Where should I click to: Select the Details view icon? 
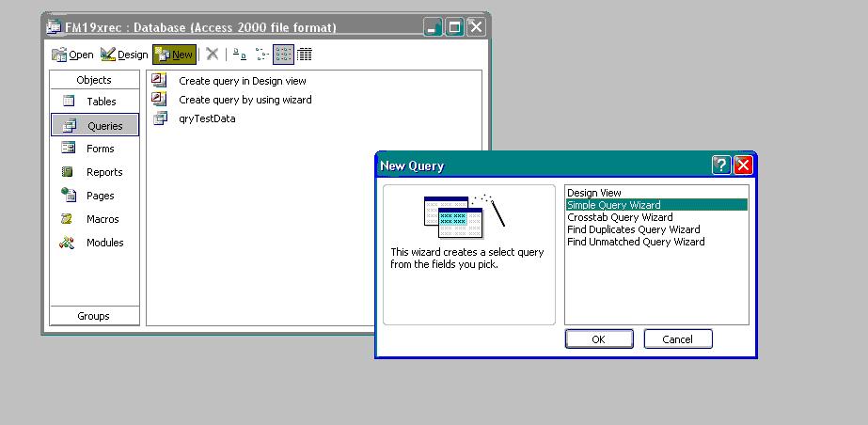pyautogui.click(x=305, y=55)
